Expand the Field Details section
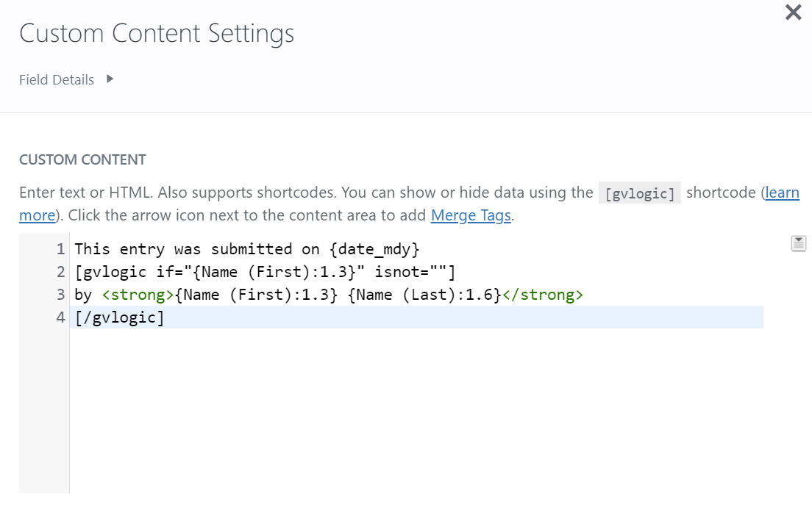 pyautogui.click(x=110, y=79)
